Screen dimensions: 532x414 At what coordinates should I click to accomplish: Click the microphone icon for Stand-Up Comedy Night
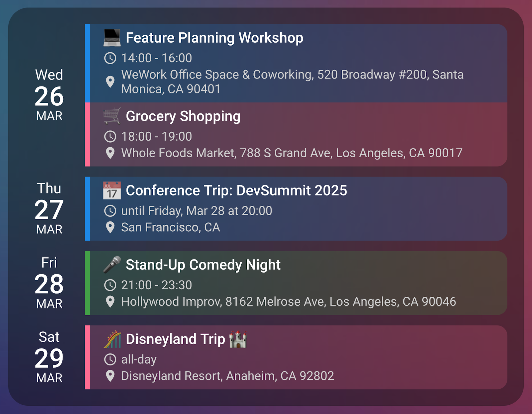pos(112,265)
